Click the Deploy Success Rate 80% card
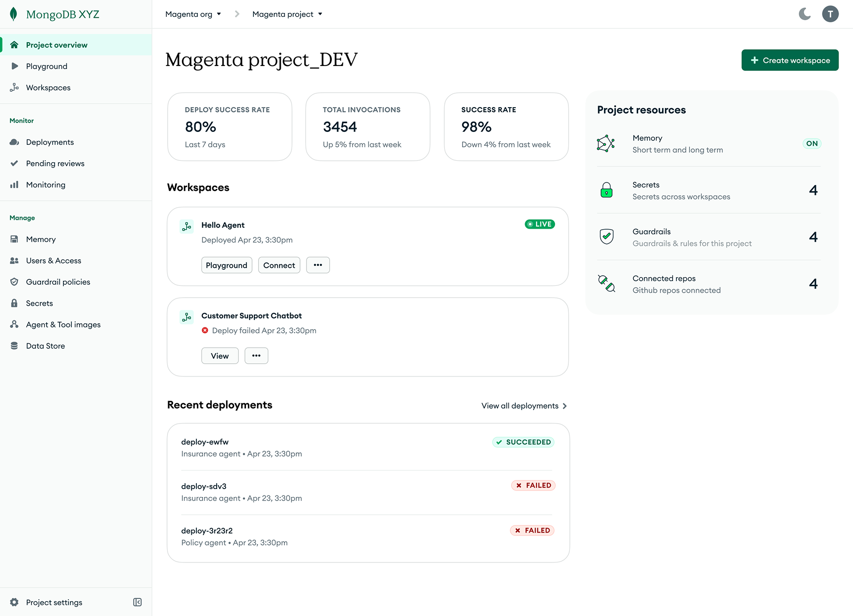The width and height of the screenshot is (853, 616). click(230, 126)
